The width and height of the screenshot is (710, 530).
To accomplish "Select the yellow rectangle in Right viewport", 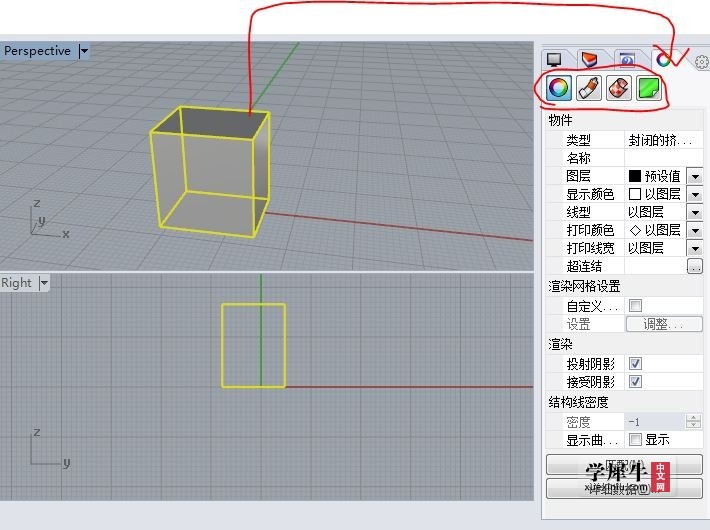I will pyautogui.click(x=254, y=346).
